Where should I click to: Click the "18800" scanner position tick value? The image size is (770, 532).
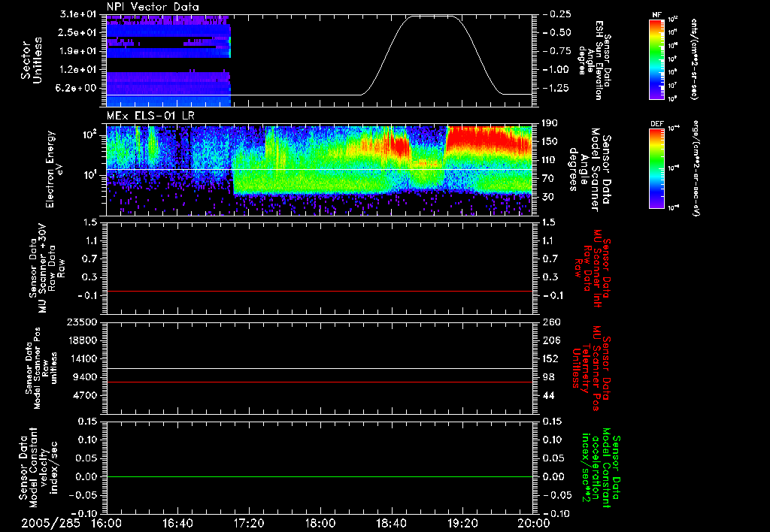[x=81, y=340]
